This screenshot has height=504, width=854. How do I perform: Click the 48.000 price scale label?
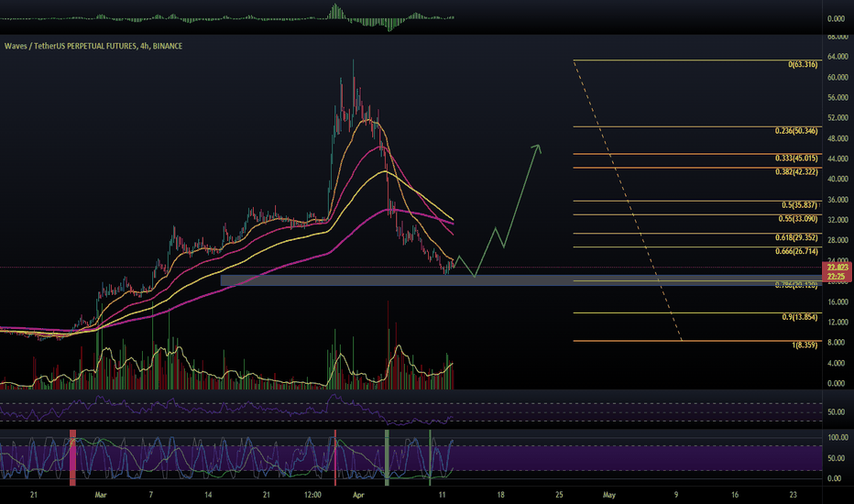(838, 138)
